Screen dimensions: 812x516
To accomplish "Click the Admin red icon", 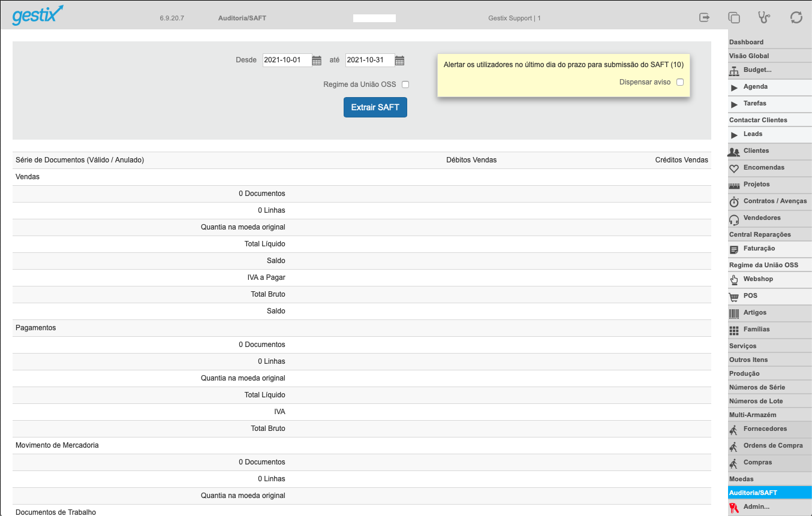I will pyautogui.click(x=733, y=508).
